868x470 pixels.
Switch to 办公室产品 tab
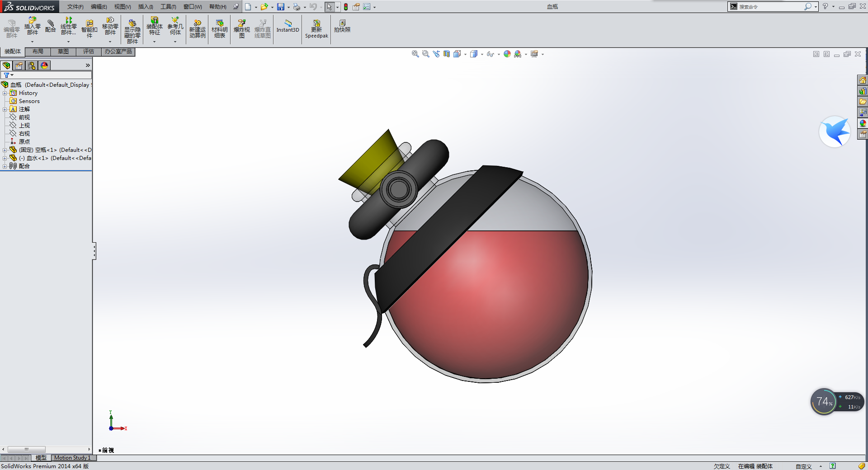(118, 52)
